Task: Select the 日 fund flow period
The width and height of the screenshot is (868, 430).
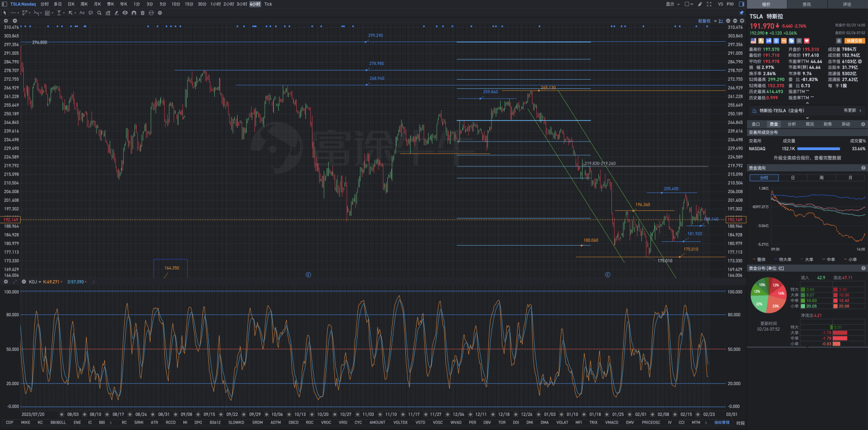Action: pos(793,178)
